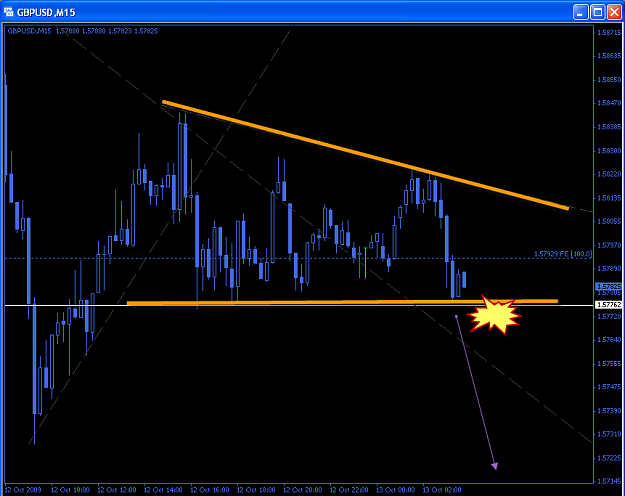Minimize the GBPUSD,M15 chart window
This screenshot has width=625, height=496.
point(580,12)
